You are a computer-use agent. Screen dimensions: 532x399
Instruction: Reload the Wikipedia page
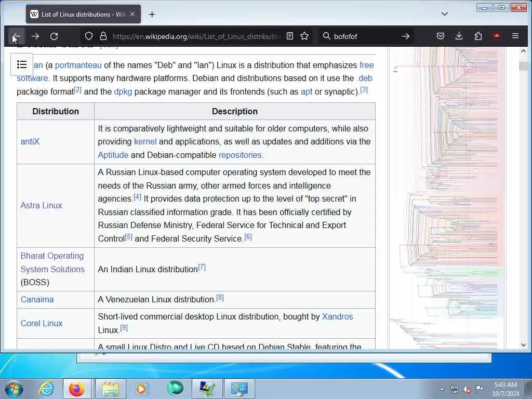click(x=54, y=36)
